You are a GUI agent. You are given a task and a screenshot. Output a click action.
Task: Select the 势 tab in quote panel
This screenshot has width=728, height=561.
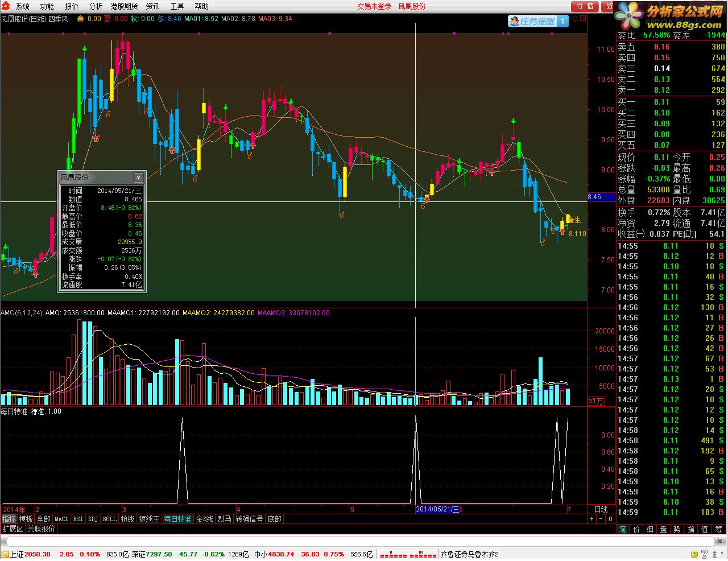[x=677, y=529]
